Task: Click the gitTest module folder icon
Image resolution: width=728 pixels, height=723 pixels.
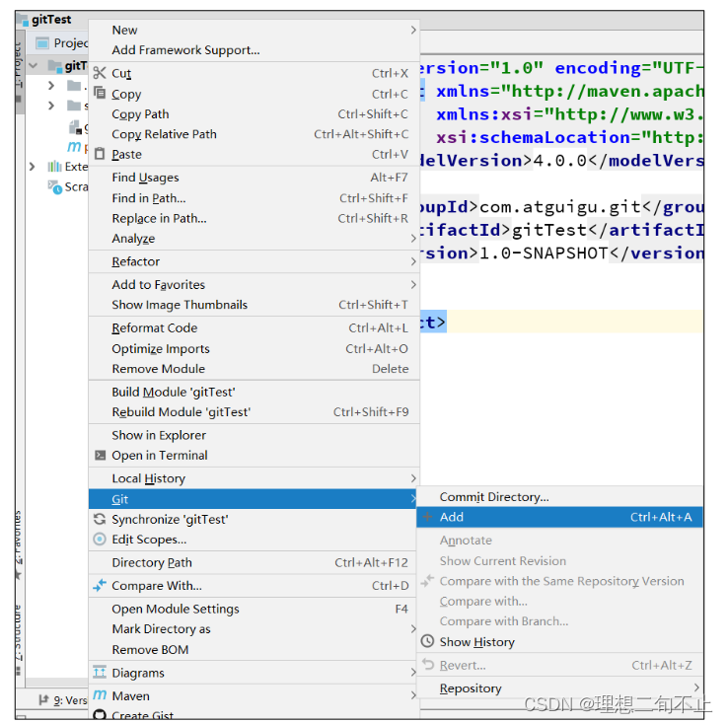Action: [x=55, y=66]
